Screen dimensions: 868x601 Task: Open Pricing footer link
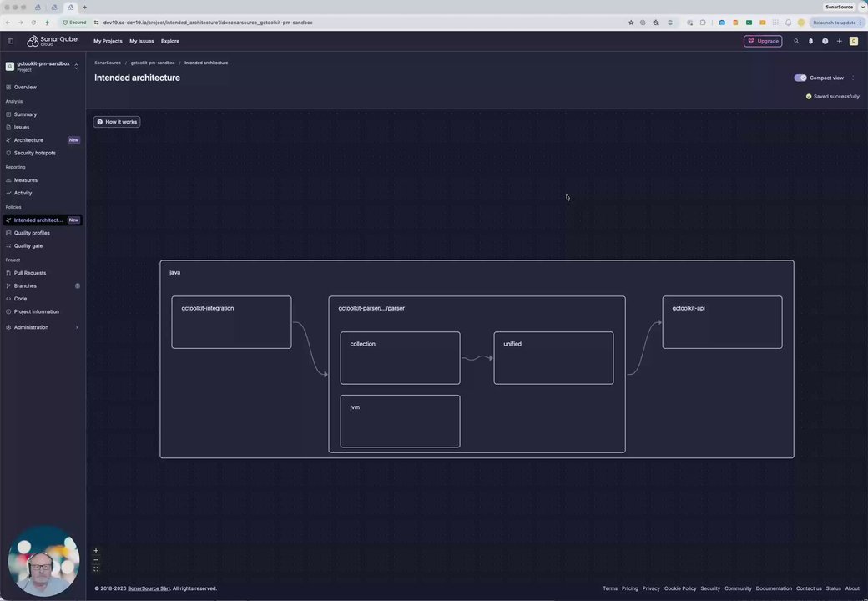(630, 588)
